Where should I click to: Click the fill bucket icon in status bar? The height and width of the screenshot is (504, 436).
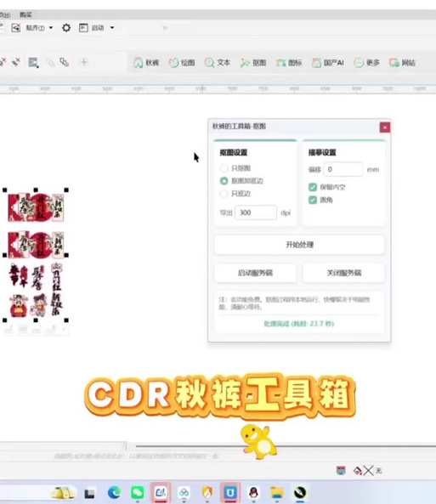[357, 471]
